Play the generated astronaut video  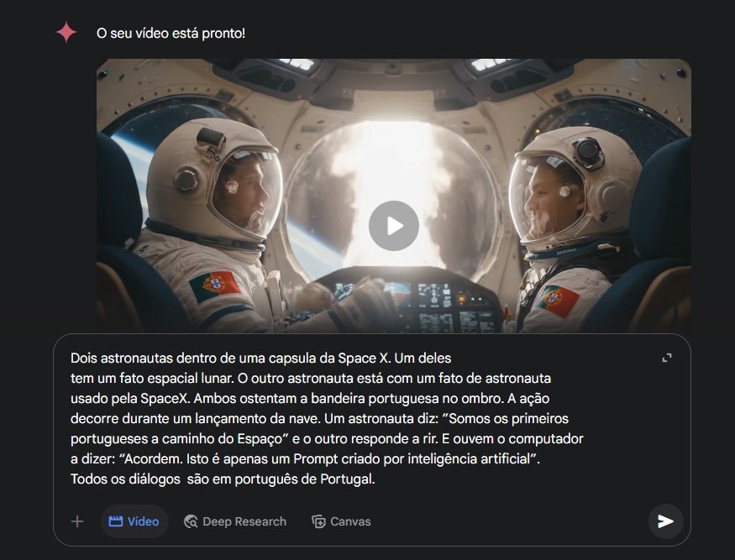(x=394, y=226)
